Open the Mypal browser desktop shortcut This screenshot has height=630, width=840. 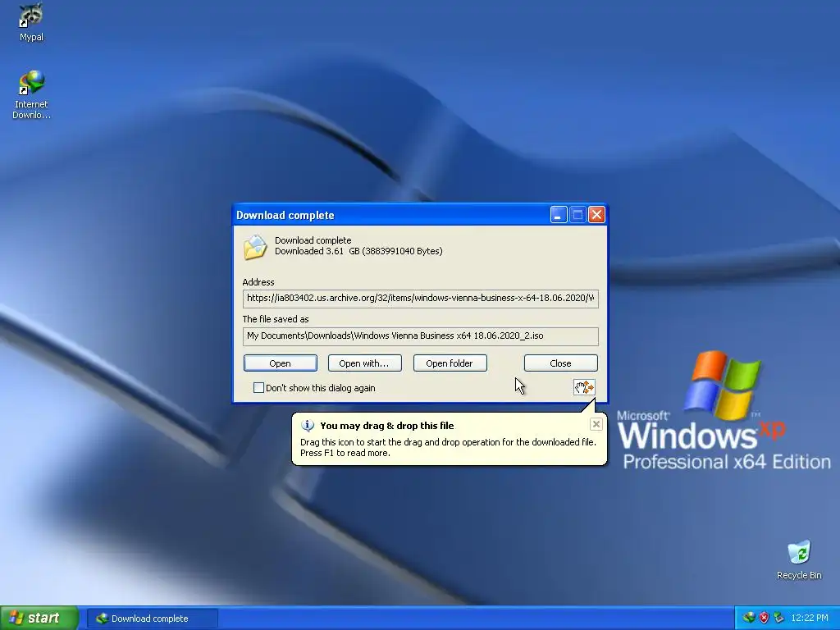(x=31, y=22)
